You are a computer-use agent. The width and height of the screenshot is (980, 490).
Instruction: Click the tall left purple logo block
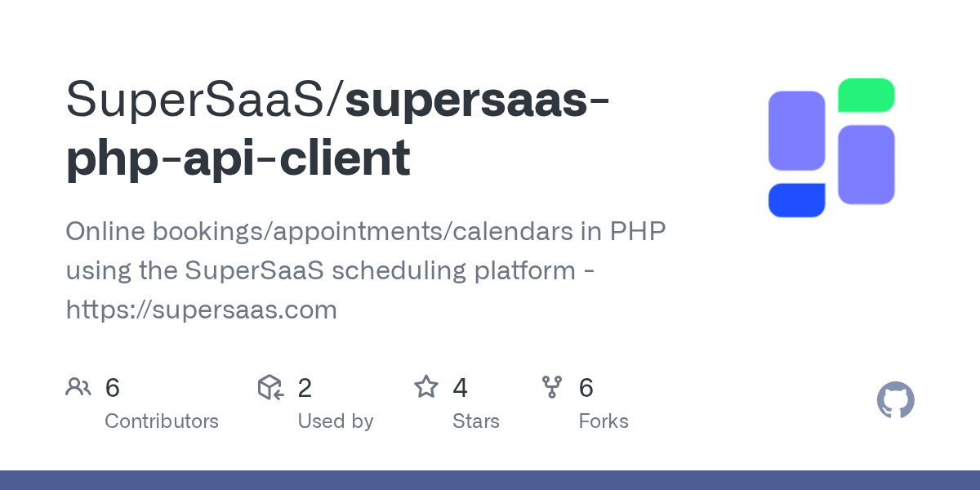[796, 131]
